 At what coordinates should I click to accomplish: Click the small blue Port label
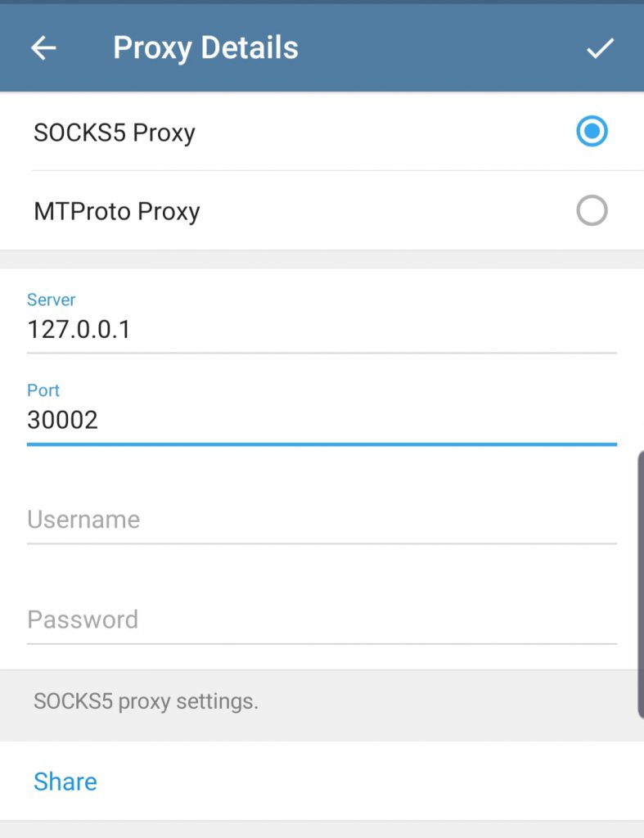[x=43, y=390]
